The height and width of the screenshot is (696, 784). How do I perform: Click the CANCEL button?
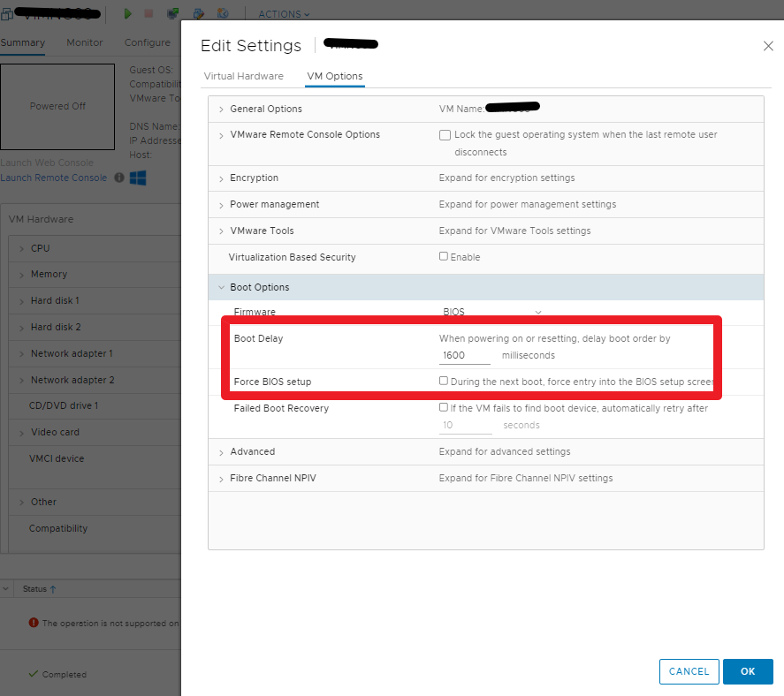coord(689,671)
